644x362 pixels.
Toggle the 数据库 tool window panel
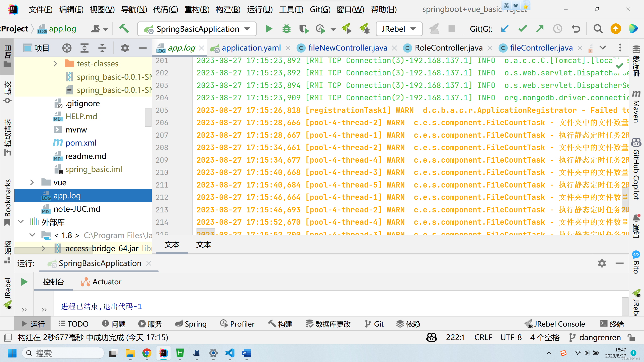pyautogui.click(x=636, y=60)
